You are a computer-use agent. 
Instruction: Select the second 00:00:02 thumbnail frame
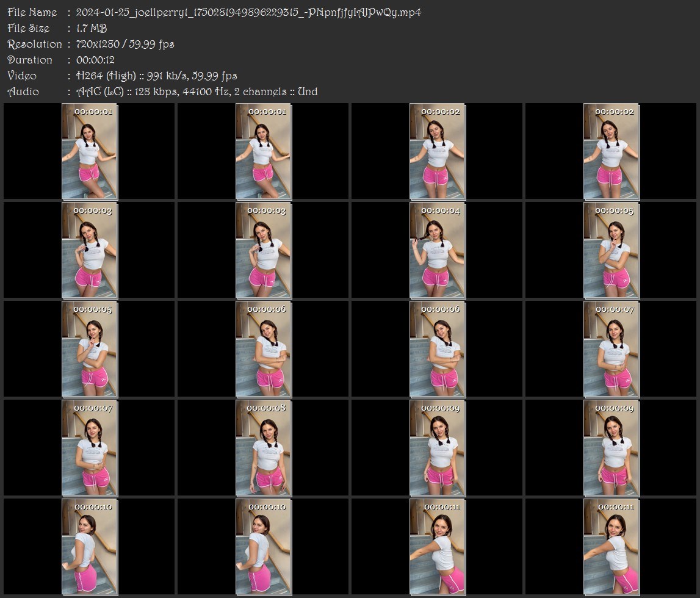[611, 151]
